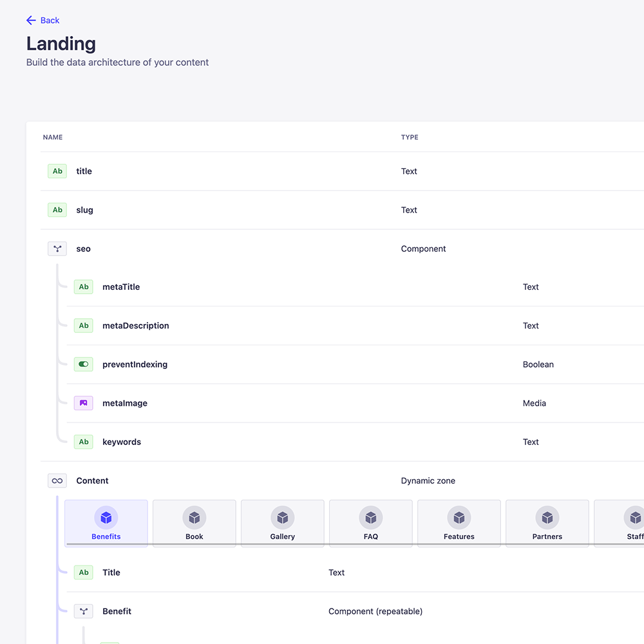Switch to the Partners component tab
The width and height of the screenshot is (644, 644).
[547, 523]
